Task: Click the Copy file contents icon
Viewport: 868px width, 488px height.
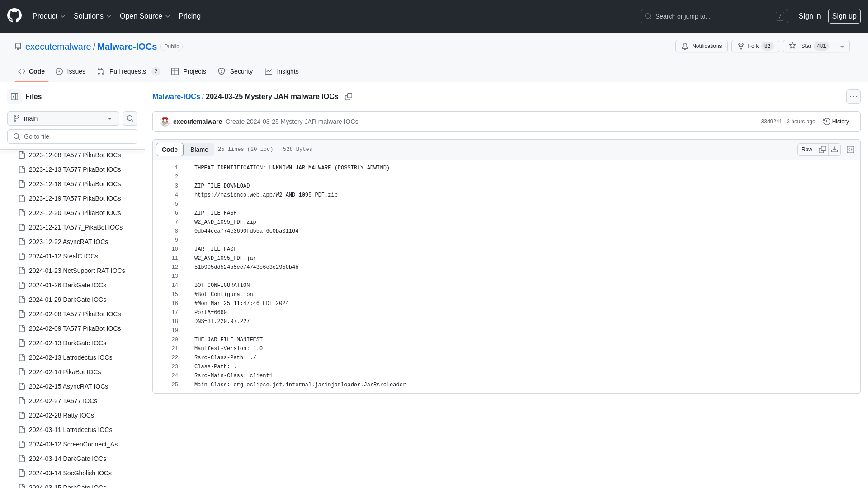Action: pos(821,150)
